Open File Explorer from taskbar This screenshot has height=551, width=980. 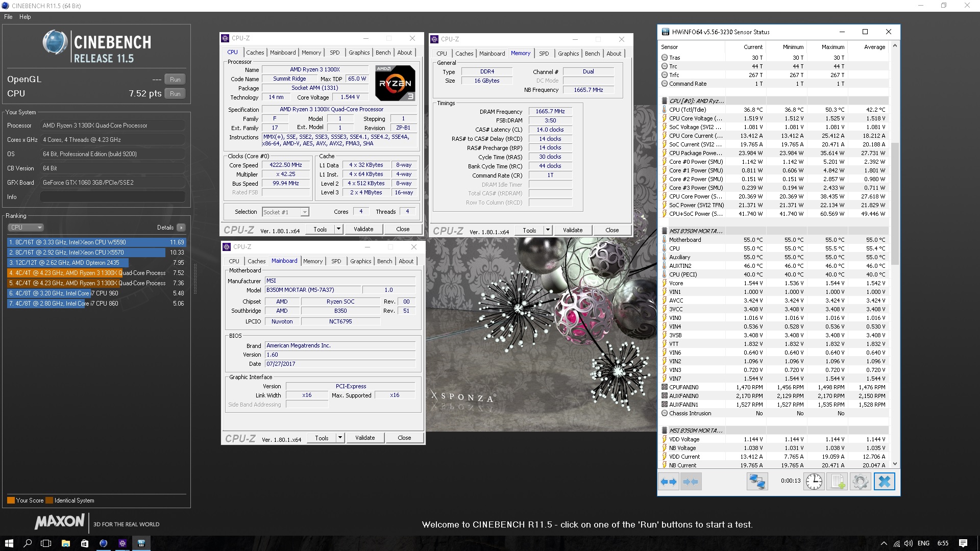(x=65, y=543)
